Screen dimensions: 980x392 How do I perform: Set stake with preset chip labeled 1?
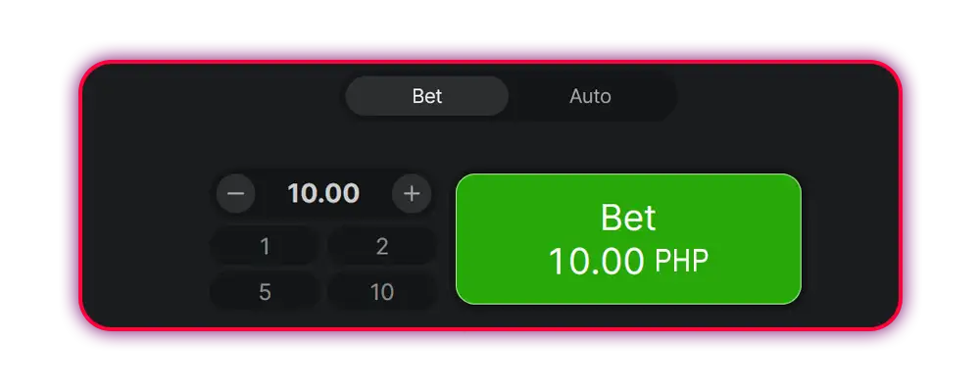click(x=265, y=246)
